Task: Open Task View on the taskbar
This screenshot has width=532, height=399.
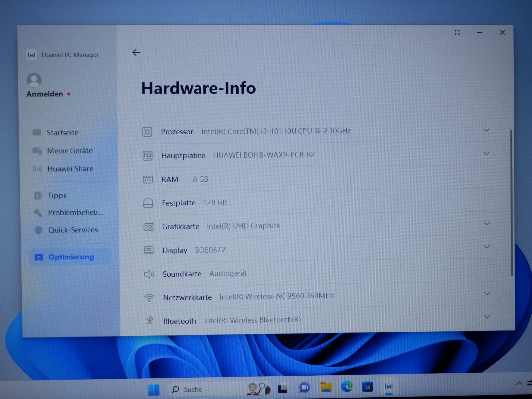Action: point(282,388)
